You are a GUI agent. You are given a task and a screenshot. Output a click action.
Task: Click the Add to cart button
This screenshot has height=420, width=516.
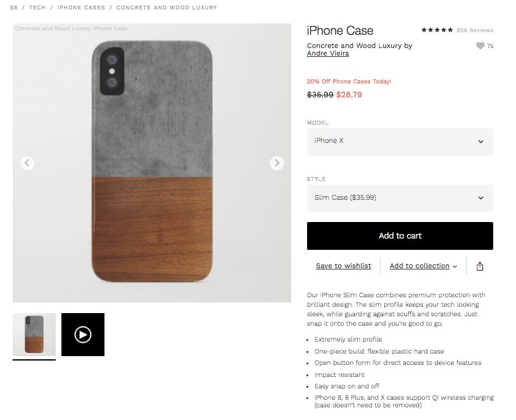pos(400,235)
